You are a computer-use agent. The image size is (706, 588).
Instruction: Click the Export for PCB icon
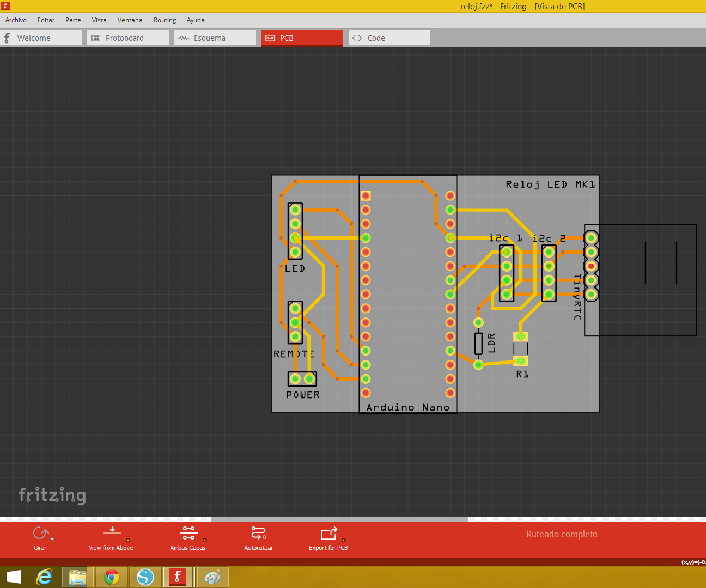tap(327, 532)
